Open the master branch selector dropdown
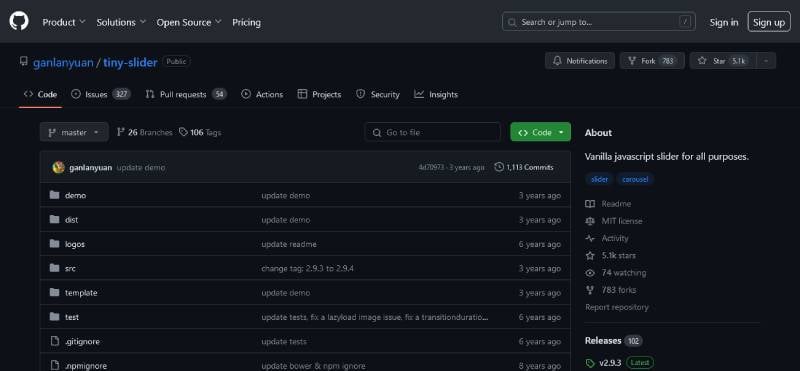The image size is (800, 371). coord(74,132)
